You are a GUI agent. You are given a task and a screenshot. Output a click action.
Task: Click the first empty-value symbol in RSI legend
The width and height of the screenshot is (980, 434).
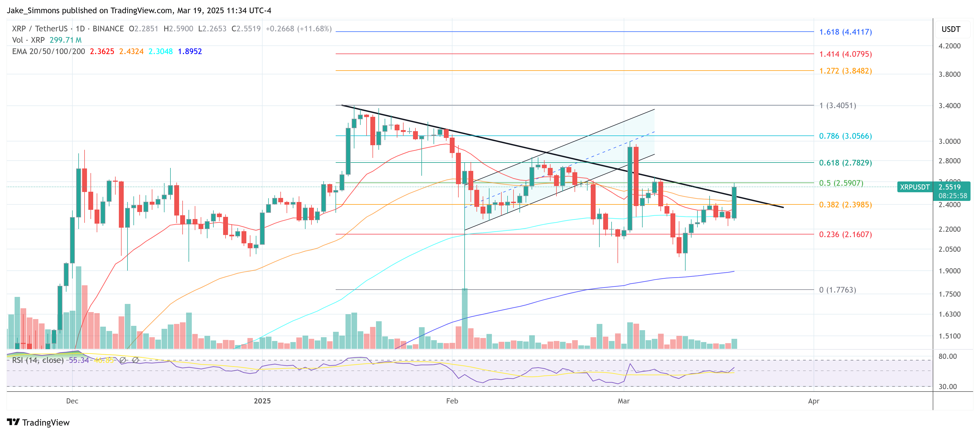coord(123,360)
